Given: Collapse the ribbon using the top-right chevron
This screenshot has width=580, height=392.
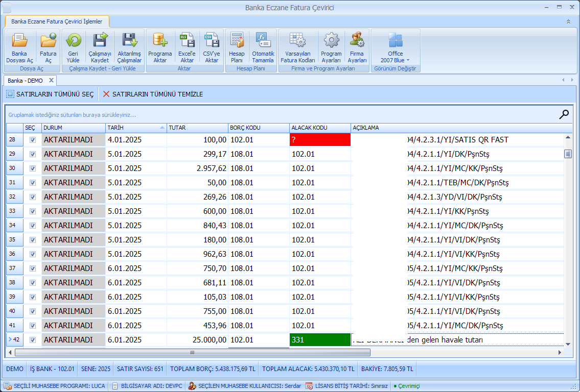Looking at the screenshot, I should (568, 22).
